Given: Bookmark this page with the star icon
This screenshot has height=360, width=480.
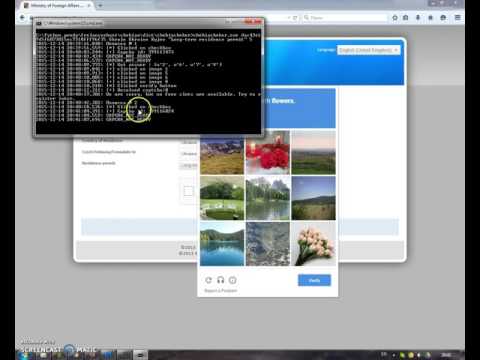Looking at the screenshot, I should [395, 18].
